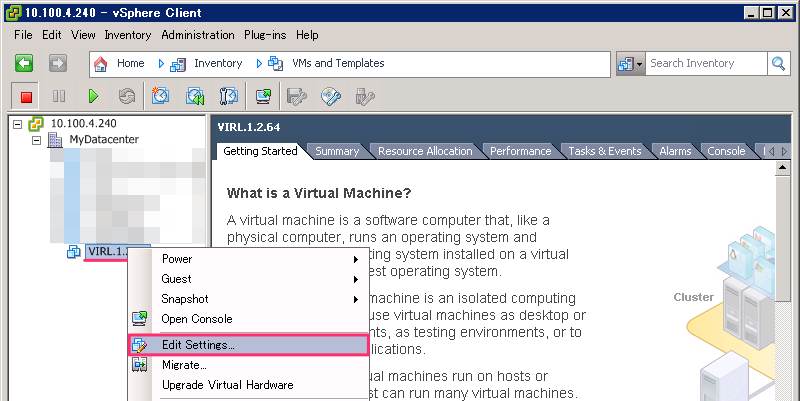Select the MyDatacenter tree item
Viewport: 800px width, 401px height.
coord(104,140)
